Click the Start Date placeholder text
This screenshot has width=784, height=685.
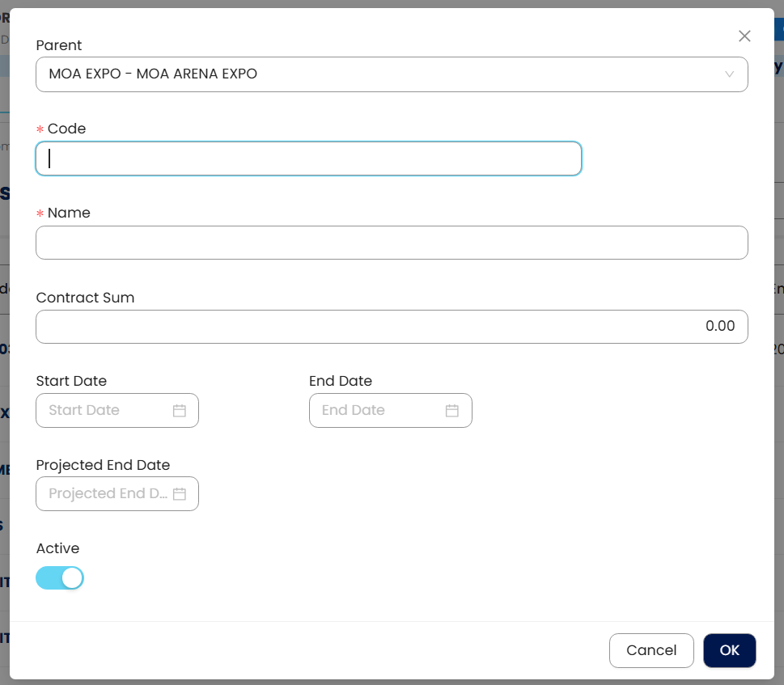click(x=84, y=410)
